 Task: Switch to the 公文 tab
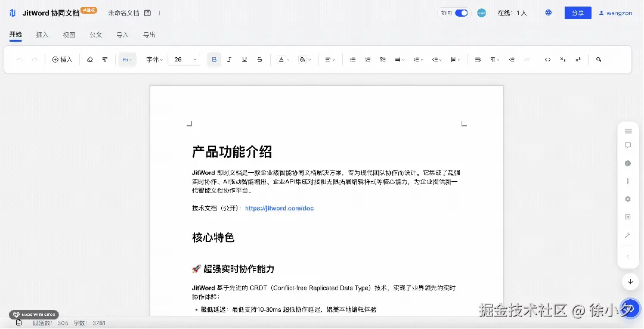click(x=95, y=35)
